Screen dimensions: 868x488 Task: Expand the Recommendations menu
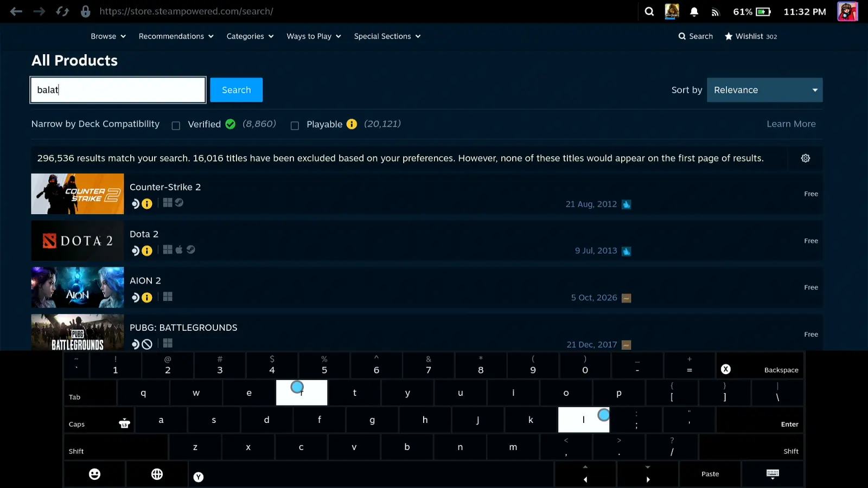click(x=176, y=36)
